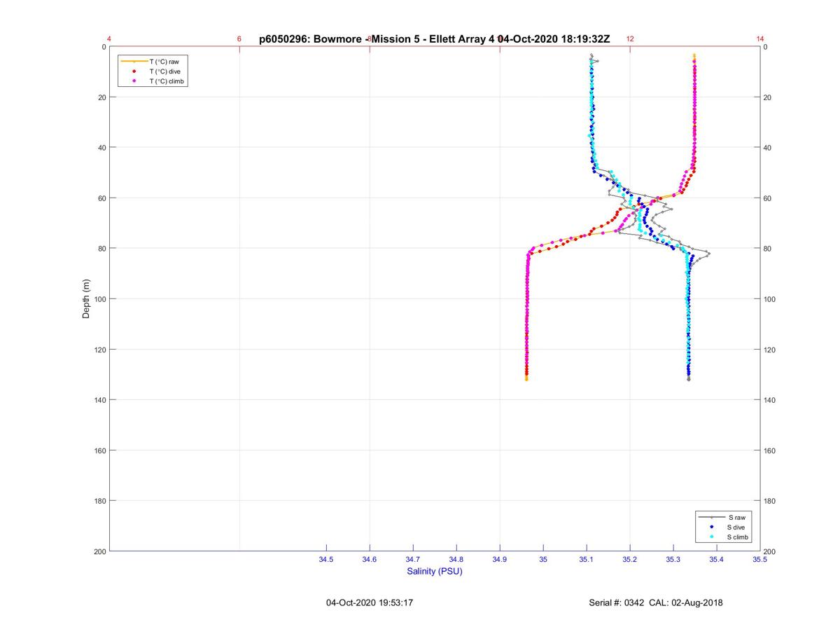Viewport: 840px width, 620px height.
Task: Click the salinity tick label 35.1
Action: 587,560
